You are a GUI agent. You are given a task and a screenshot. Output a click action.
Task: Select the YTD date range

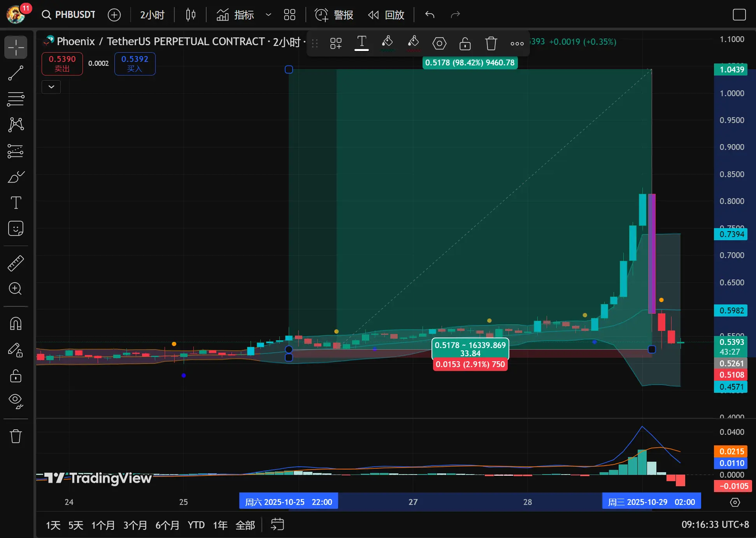[196, 525]
